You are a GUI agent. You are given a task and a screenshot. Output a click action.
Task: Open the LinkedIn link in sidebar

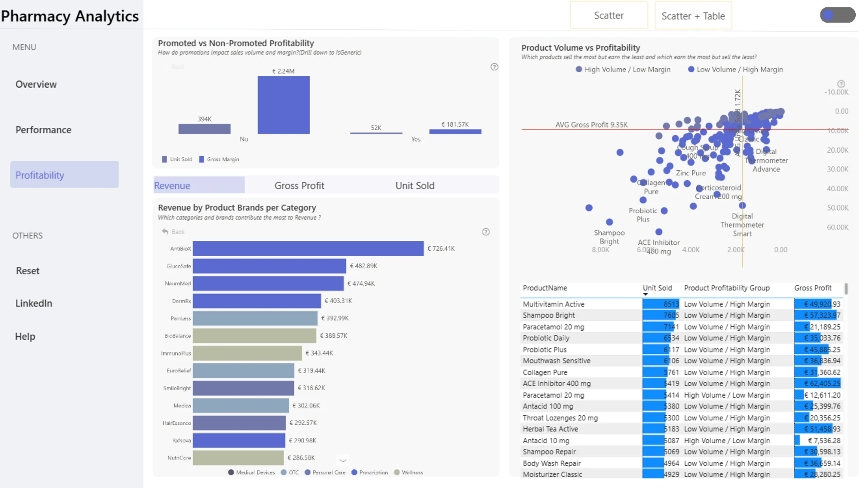[34, 303]
